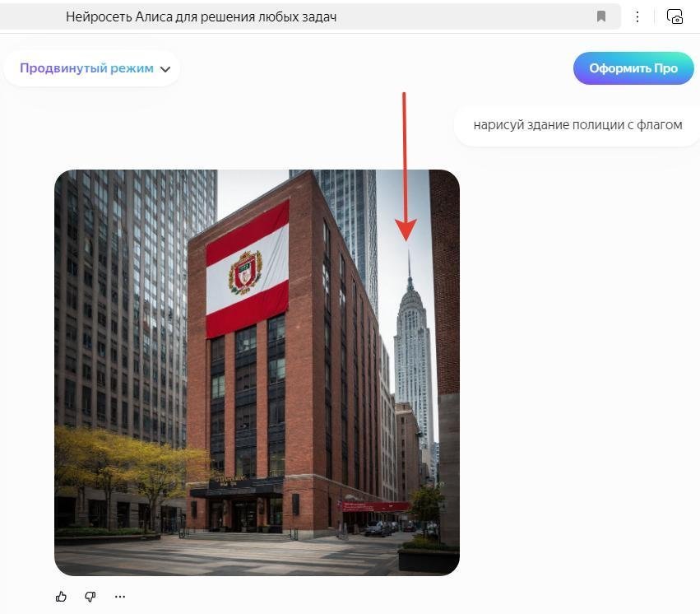Dislike the response with thumbs down
Viewport: 700px width, 614px height.
coord(90,597)
